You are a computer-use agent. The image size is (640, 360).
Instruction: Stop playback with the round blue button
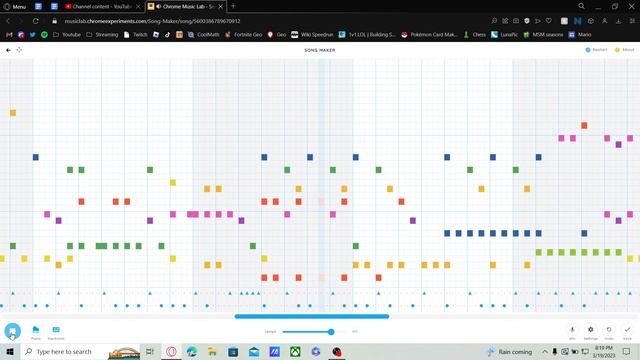click(x=13, y=331)
